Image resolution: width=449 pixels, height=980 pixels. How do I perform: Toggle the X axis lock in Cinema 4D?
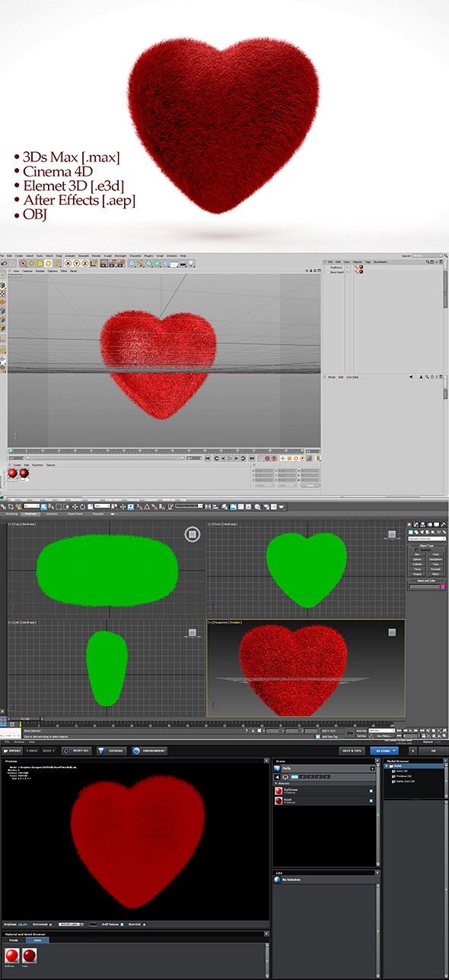click(x=66, y=263)
